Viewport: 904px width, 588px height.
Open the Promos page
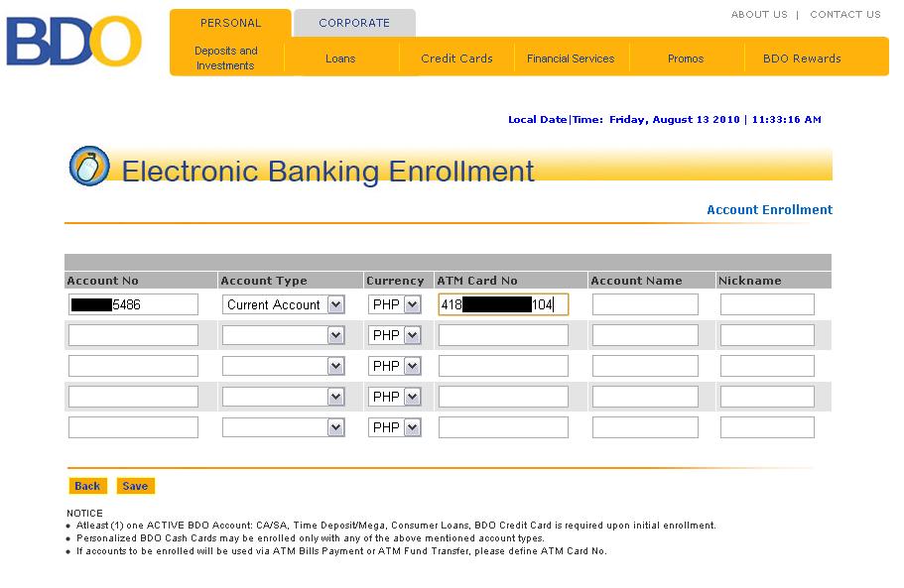[686, 59]
